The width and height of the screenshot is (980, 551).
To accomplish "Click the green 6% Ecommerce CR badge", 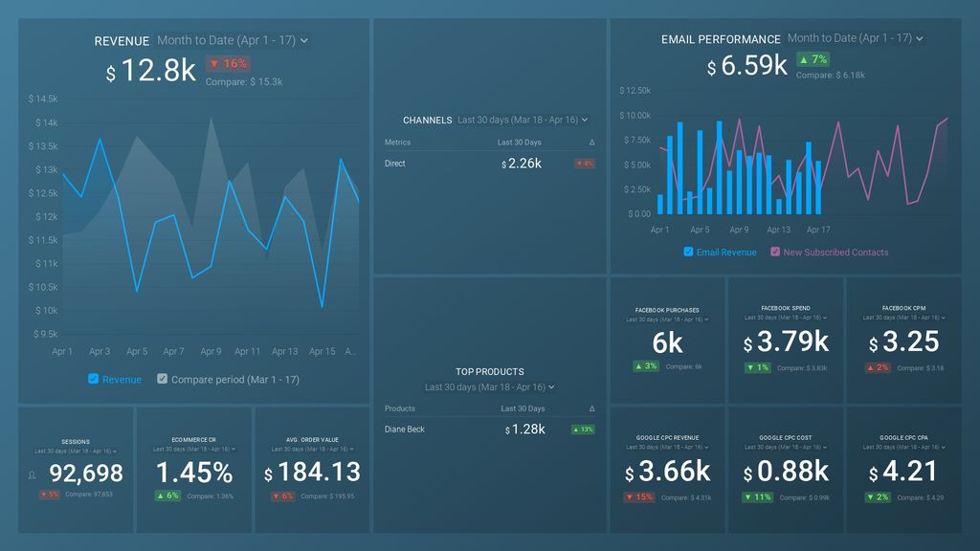I will click(x=167, y=496).
